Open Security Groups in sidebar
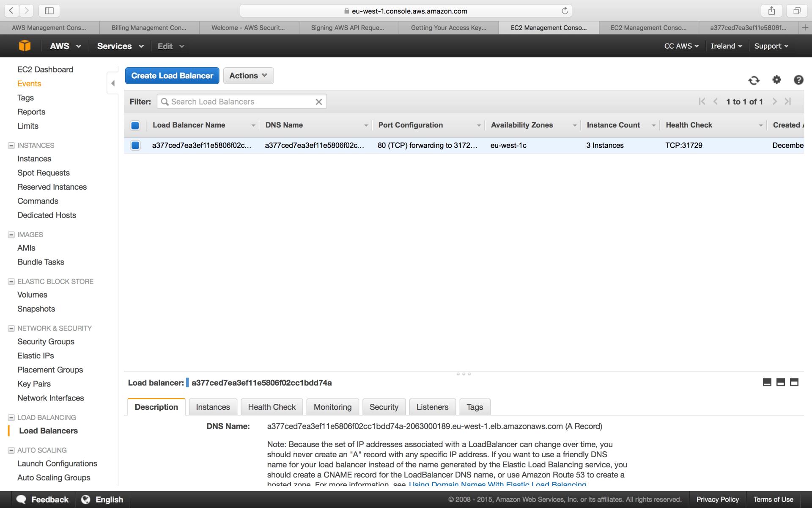This screenshot has height=508, width=812. pos(46,342)
